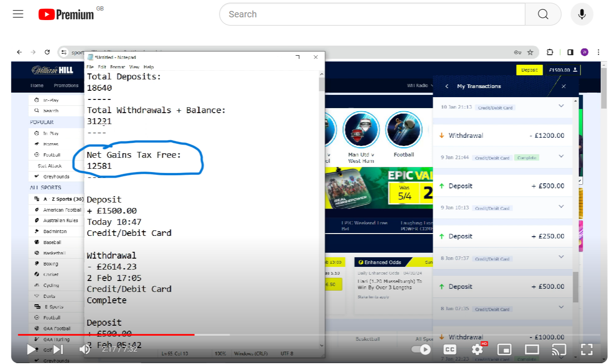
Task: Select Baseball in sidebar
Action: 52,242
